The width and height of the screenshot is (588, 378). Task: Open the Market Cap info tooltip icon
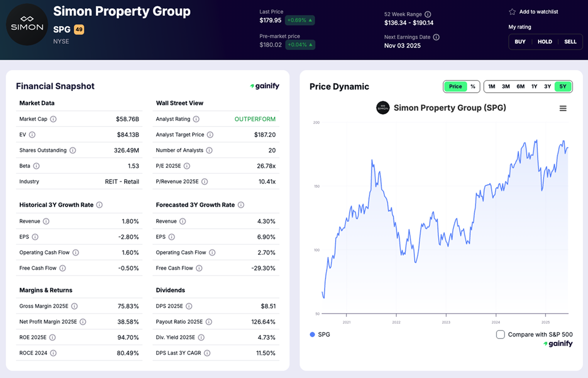53,119
